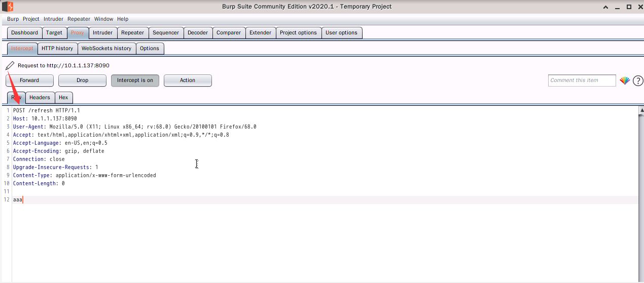Screen dimensions: 644x283
Task: Switch to the Headers view tab
Action: click(x=40, y=98)
